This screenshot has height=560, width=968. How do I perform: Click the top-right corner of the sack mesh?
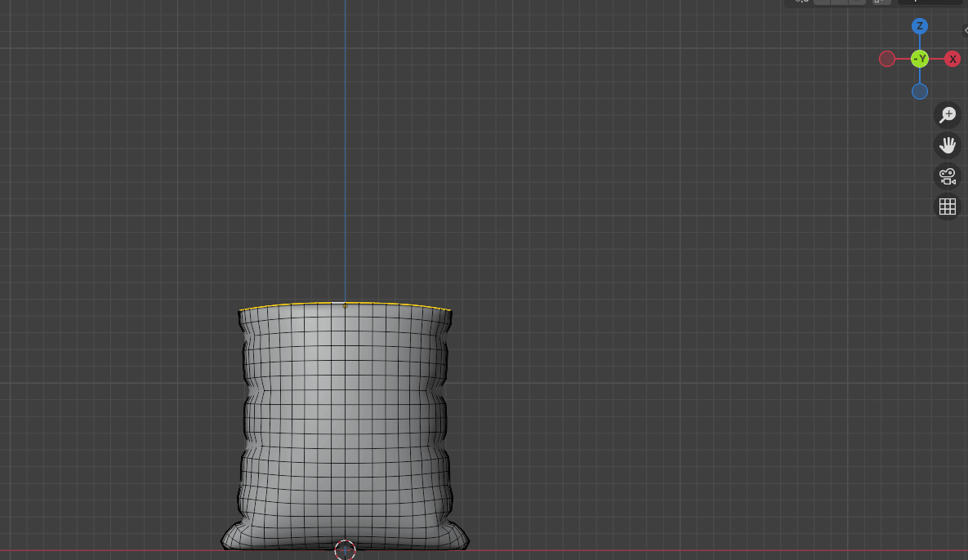click(x=451, y=310)
